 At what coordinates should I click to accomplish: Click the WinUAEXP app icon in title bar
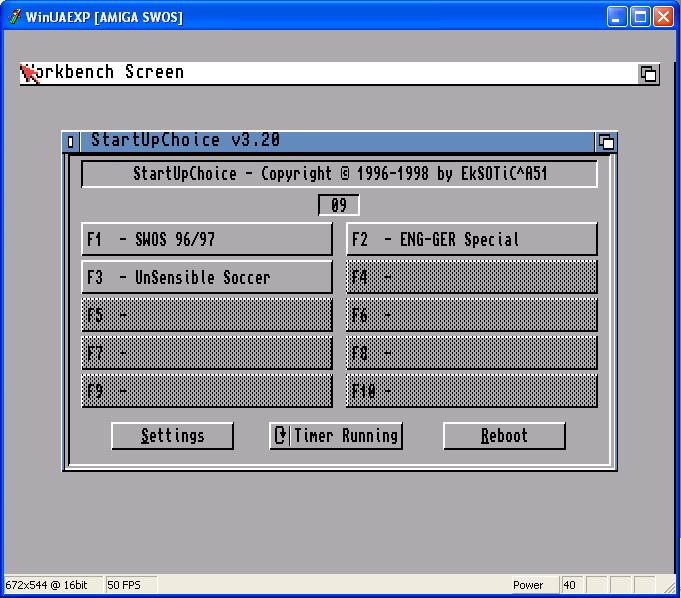tap(14, 17)
